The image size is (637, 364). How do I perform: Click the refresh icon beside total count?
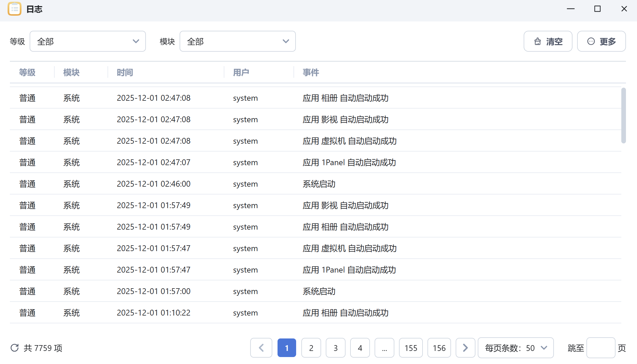coord(15,348)
